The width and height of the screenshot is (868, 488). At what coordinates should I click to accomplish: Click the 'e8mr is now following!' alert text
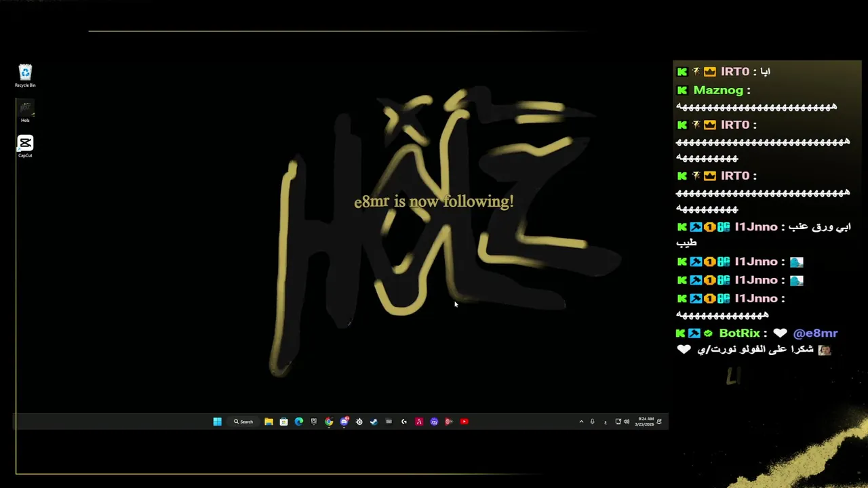434,201
